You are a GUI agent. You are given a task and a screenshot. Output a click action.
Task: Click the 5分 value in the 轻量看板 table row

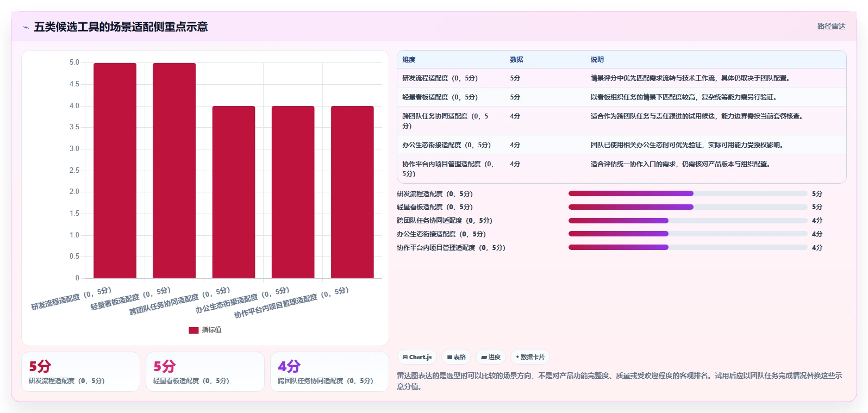click(x=515, y=97)
